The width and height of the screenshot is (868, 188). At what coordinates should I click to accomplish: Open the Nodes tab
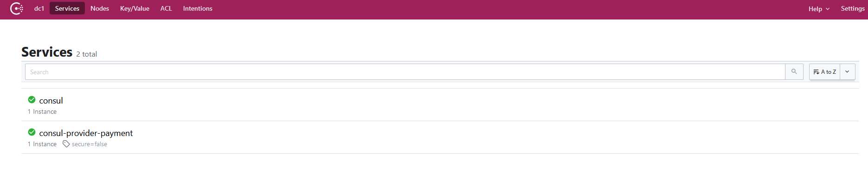[100, 8]
